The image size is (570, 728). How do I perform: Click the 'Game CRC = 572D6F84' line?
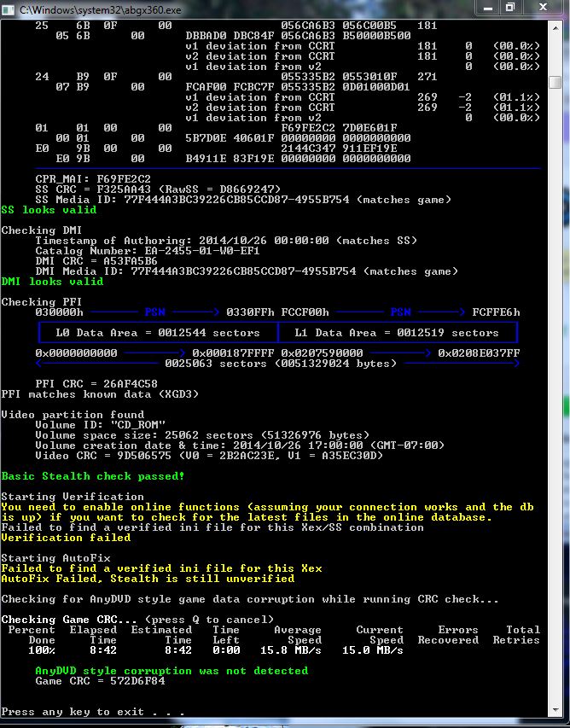pyautogui.click(x=100, y=681)
